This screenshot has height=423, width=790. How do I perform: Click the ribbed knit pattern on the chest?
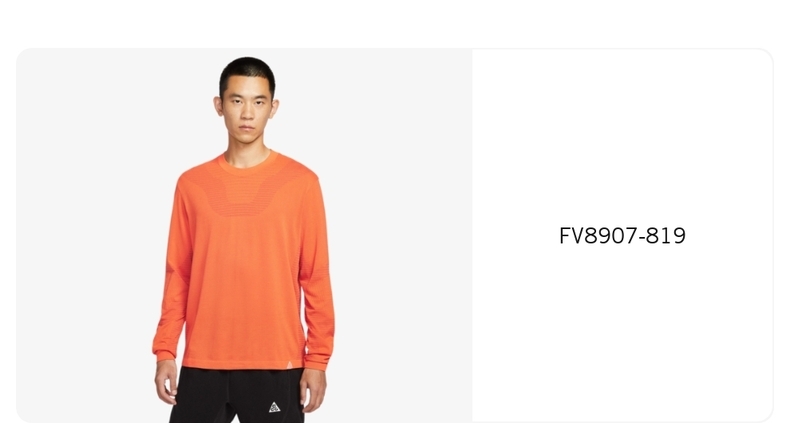247,194
